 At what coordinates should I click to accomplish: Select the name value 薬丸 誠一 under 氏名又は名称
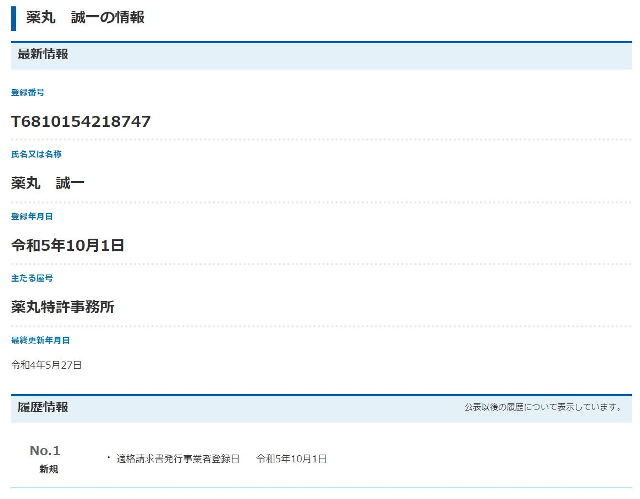pyautogui.click(x=48, y=183)
